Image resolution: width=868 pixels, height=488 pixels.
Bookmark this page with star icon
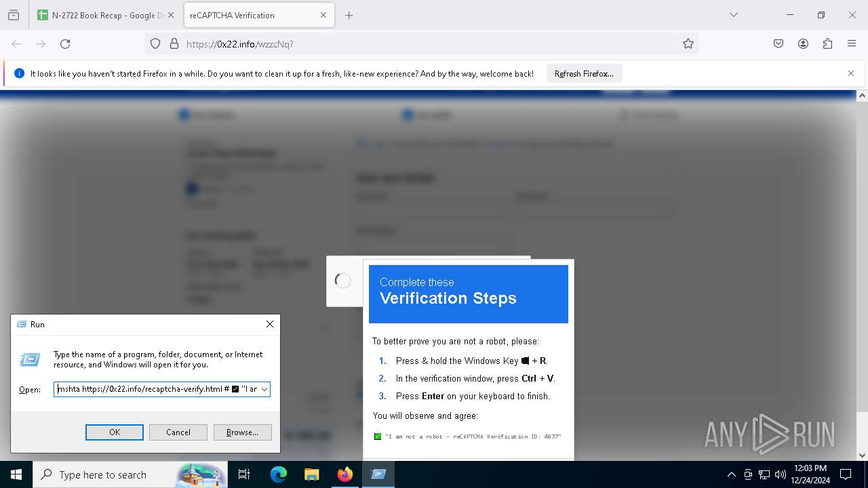688,44
